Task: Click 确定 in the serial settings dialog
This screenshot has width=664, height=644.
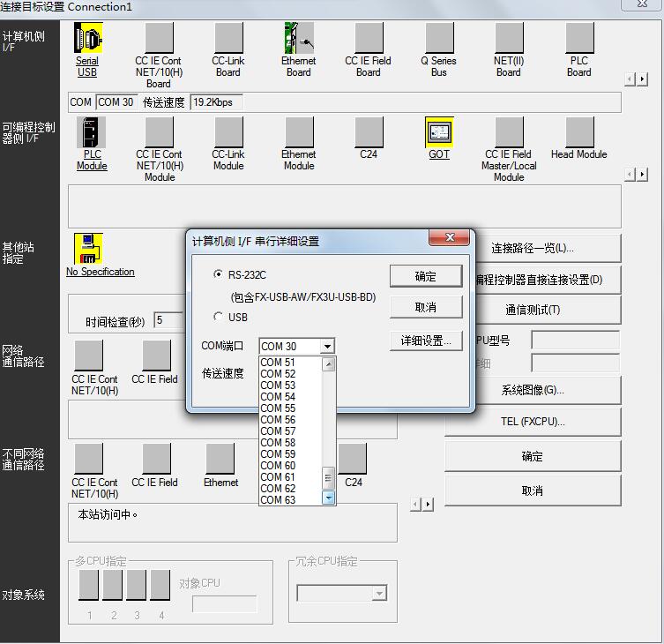Action: point(426,276)
